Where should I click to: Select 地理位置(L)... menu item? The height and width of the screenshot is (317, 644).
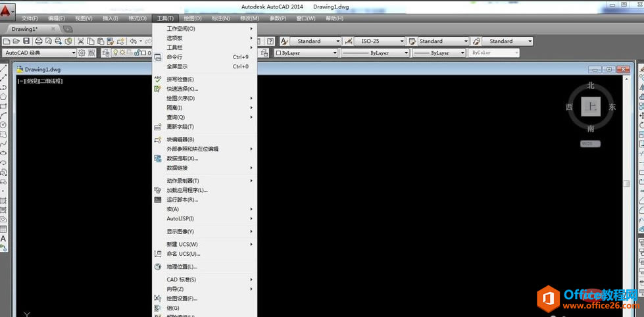point(205,266)
